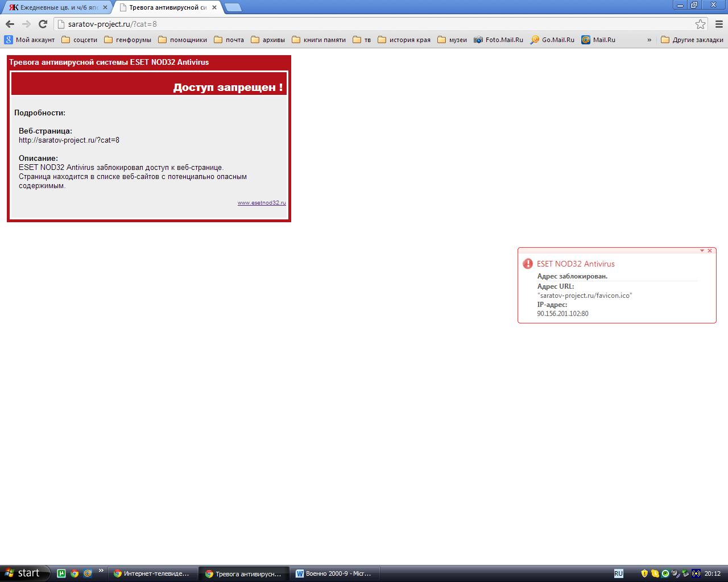This screenshot has width=728, height=582.
Task: Click the Reload page icon
Action: pos(43,24)
